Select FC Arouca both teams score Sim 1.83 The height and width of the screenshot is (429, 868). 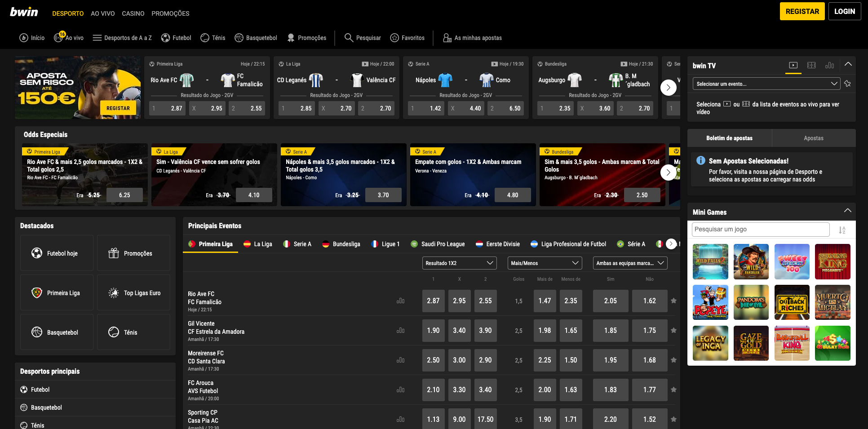(x=611, y=390)
